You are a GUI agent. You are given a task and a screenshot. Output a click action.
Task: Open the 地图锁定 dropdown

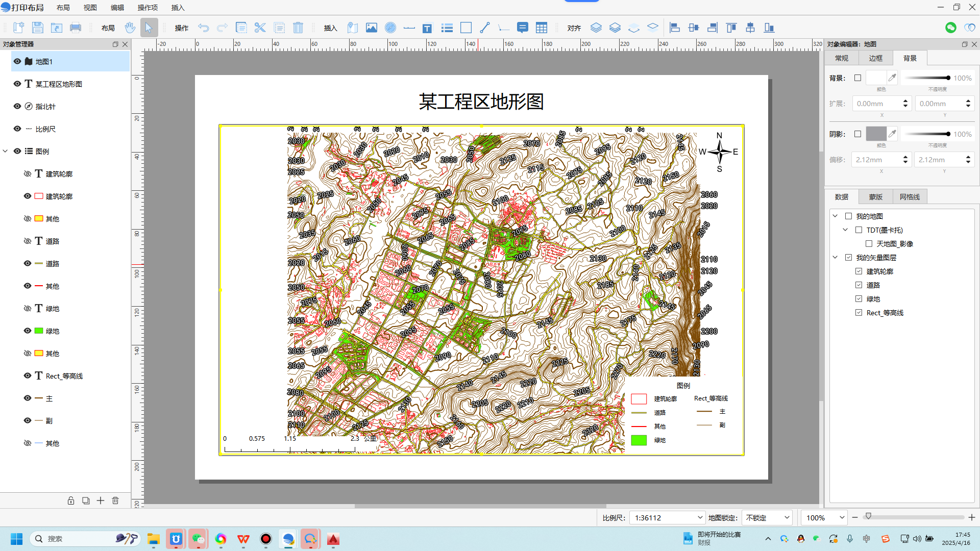(x=787, y=517)
